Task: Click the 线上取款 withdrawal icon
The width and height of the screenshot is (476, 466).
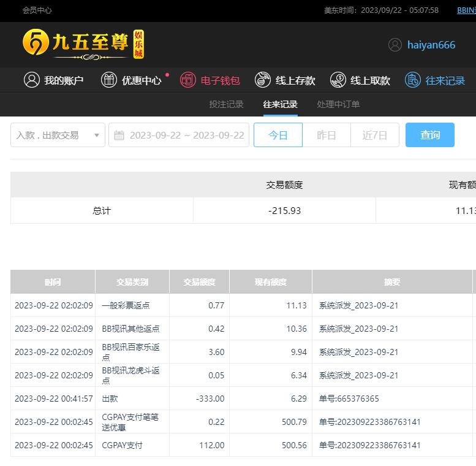Action: 338,80
